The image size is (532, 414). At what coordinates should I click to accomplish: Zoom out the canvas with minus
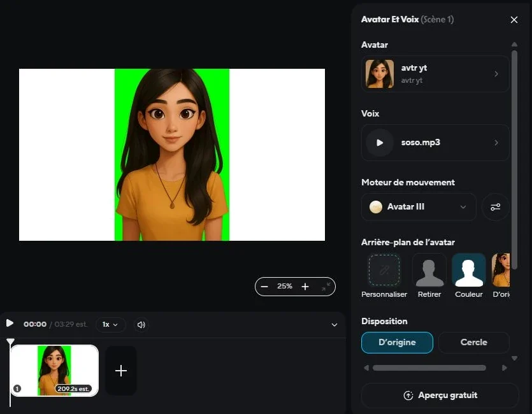click(x=264, y=287)
